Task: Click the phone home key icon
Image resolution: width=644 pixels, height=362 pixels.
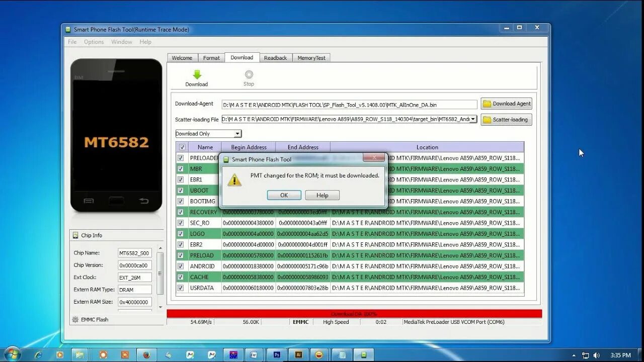Action: pos(116,201)
